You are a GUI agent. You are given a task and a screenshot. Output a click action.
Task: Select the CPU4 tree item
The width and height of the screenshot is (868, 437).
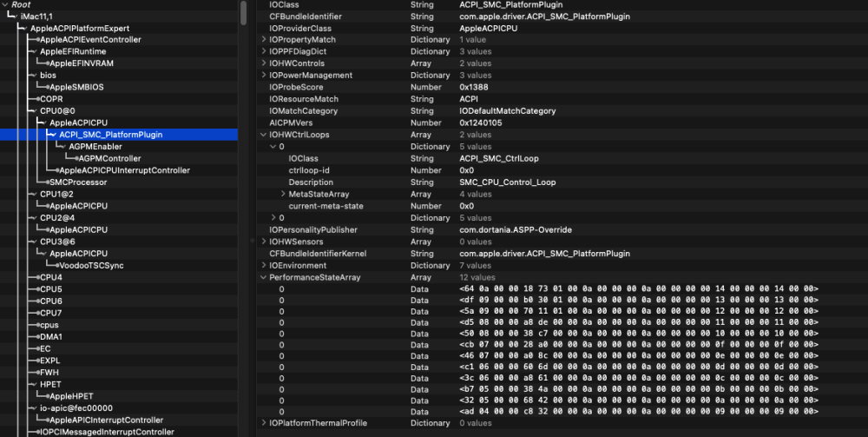click(51, 277)
